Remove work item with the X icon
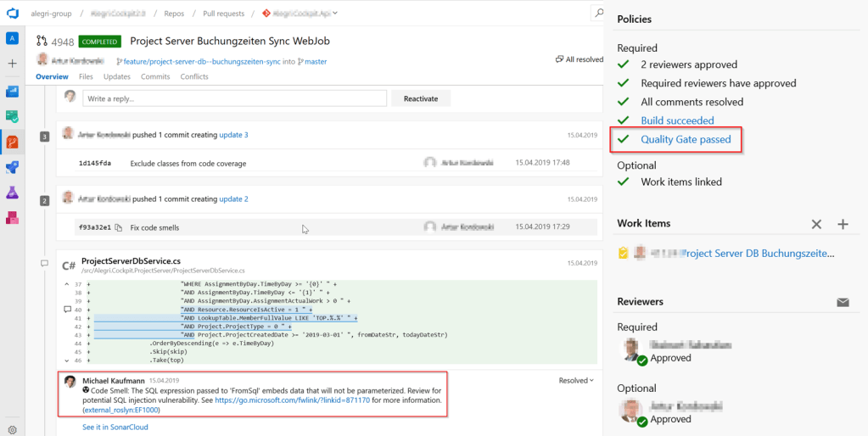 point(816,224)
